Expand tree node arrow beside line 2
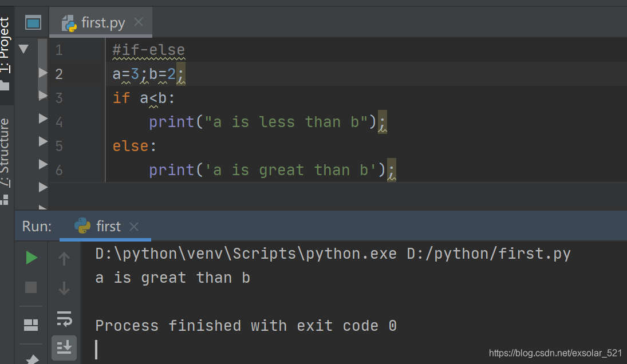This screenshot has width=627, height=364. pos(43,72)
